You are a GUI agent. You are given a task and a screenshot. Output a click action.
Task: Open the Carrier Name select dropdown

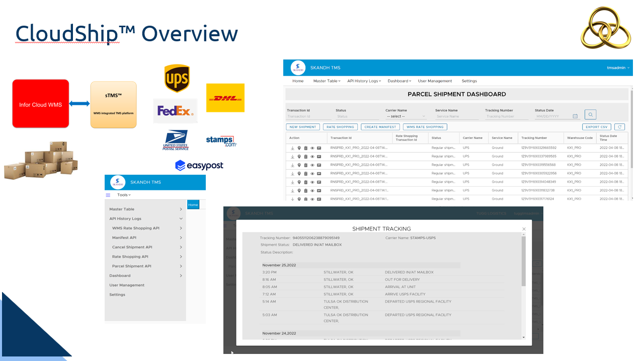coord(406,116)
